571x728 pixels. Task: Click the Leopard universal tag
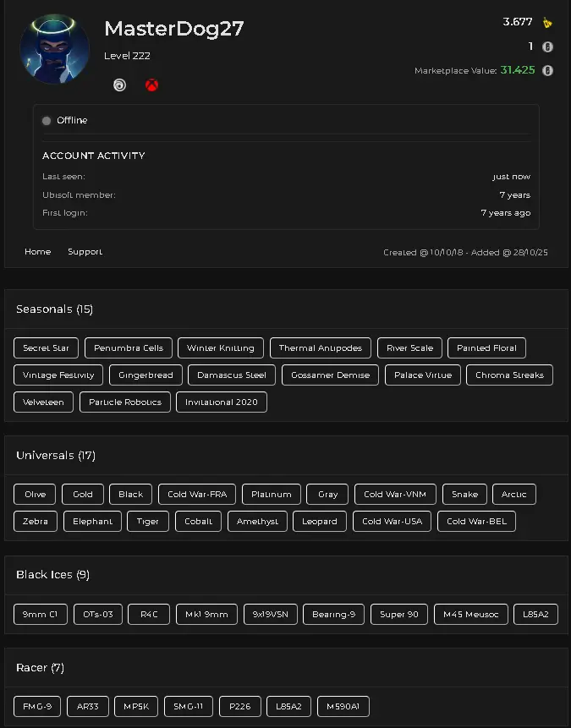(320, 521)
